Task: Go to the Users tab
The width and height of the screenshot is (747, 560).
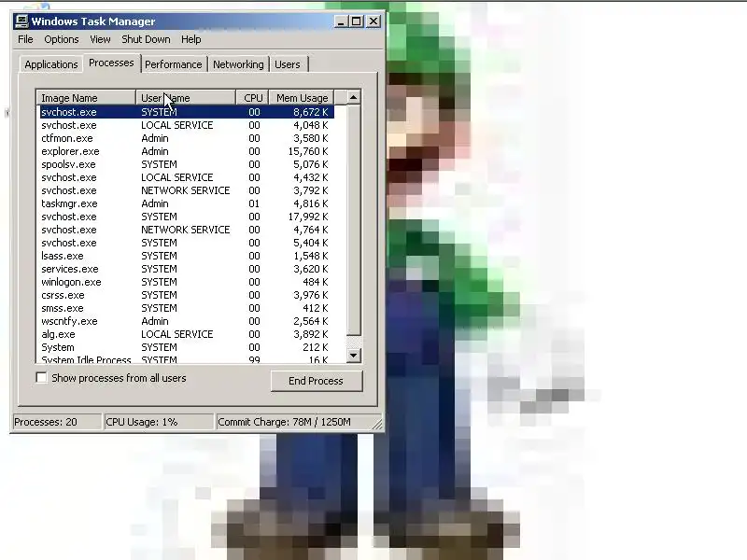Action: point(288,64)
